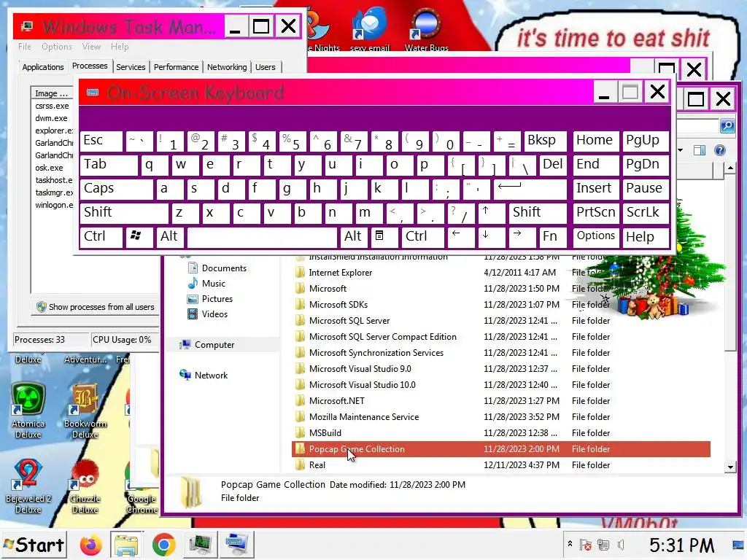747x560 pixels.
Task: Click the spacebar on On-Screen Keyboard
Action: 262,237
